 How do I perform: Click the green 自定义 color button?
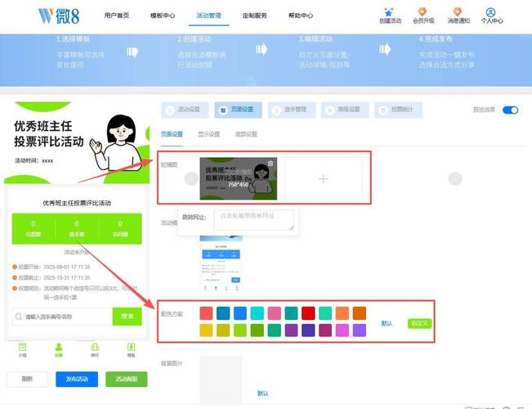pyautogui.click(x=419, y=323)
